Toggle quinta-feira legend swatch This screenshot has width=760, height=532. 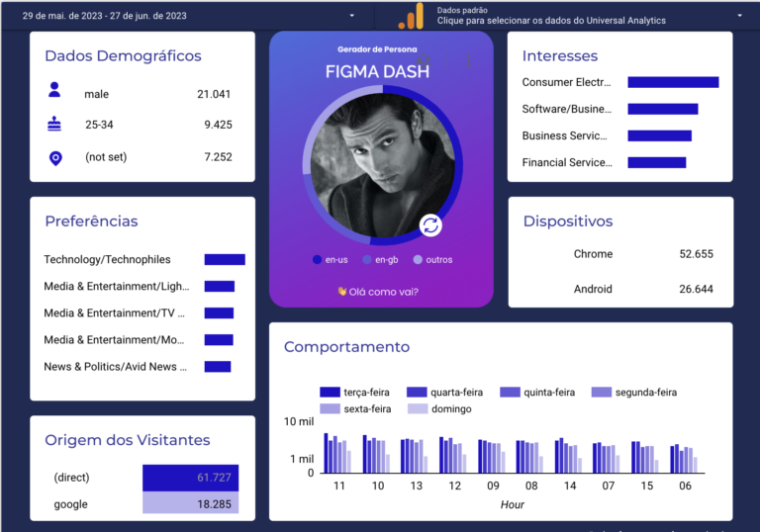510,392
